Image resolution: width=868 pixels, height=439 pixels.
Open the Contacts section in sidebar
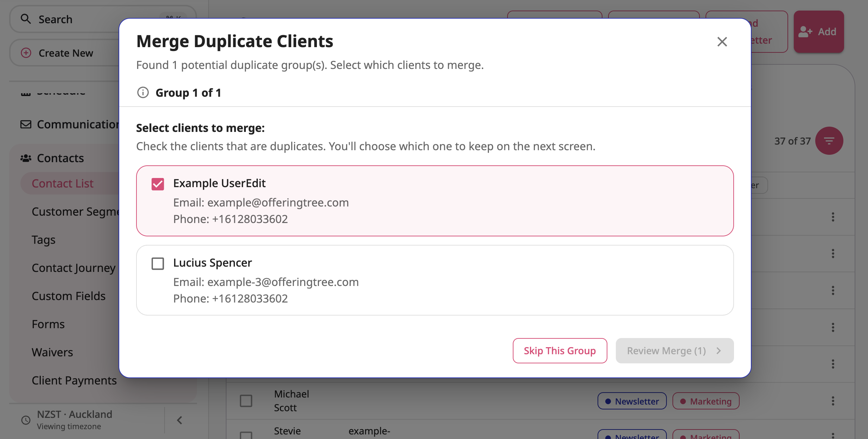[x=60, y=158]
